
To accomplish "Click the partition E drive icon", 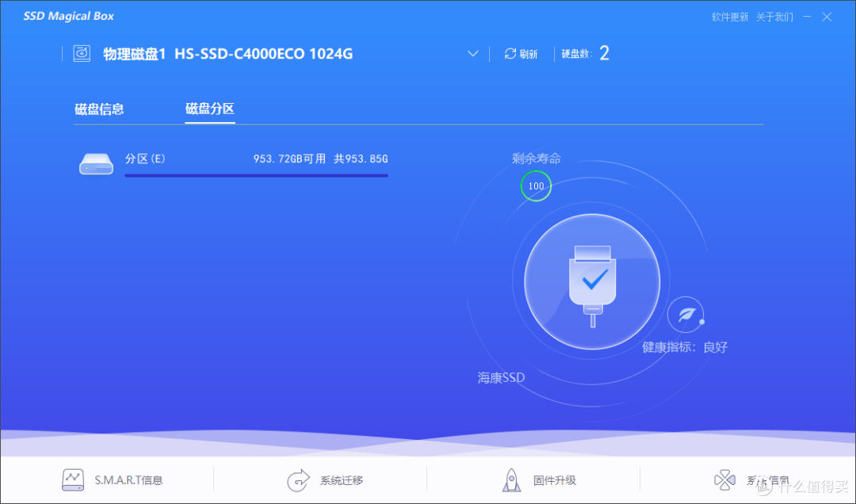I will (x=96, y=164).
